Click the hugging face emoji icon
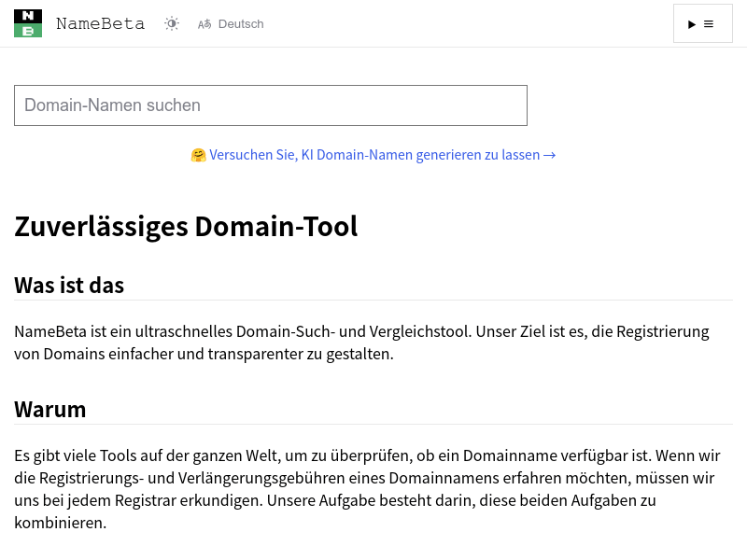This screenshot has height=560, width=747. pos(198,155)
